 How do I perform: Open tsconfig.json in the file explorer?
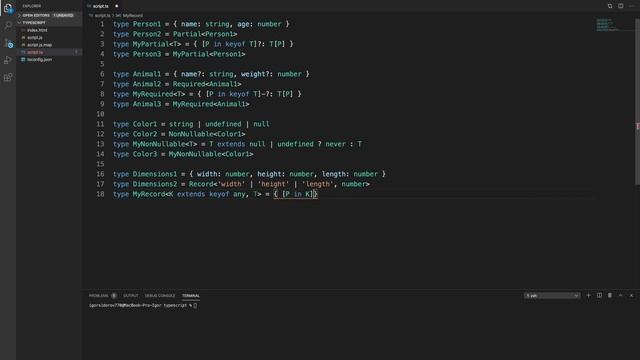coord(39,60)
